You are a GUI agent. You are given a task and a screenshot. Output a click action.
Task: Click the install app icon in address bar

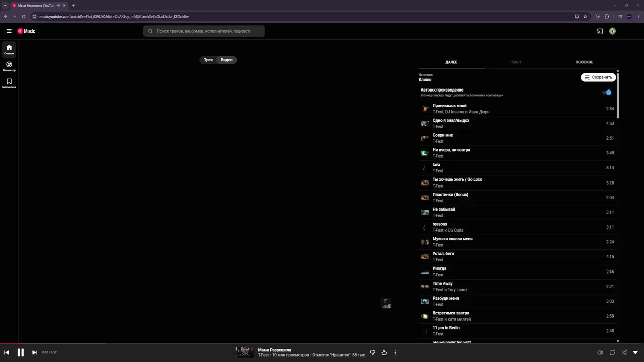point(577,16)
